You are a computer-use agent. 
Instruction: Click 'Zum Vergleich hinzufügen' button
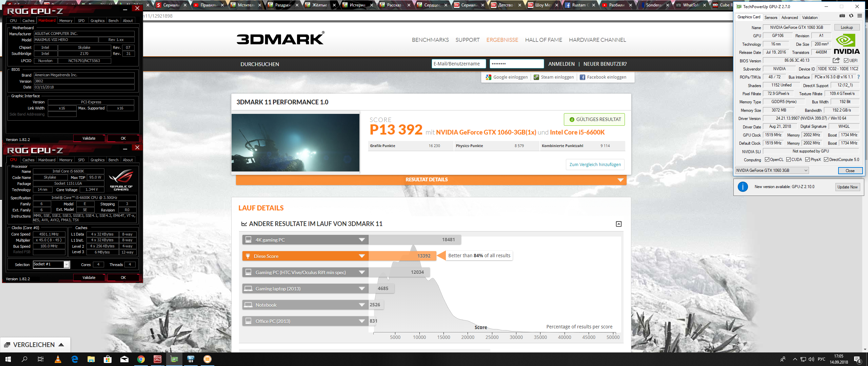(595, 165)
